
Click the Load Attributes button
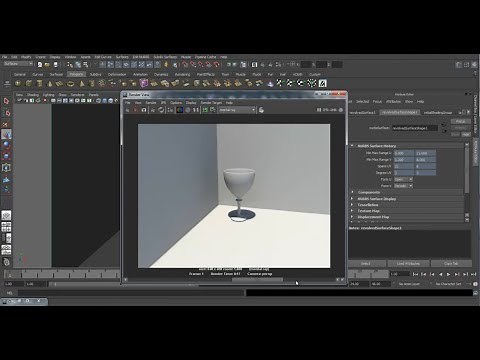pyautogui.click(x=408, y=263)
